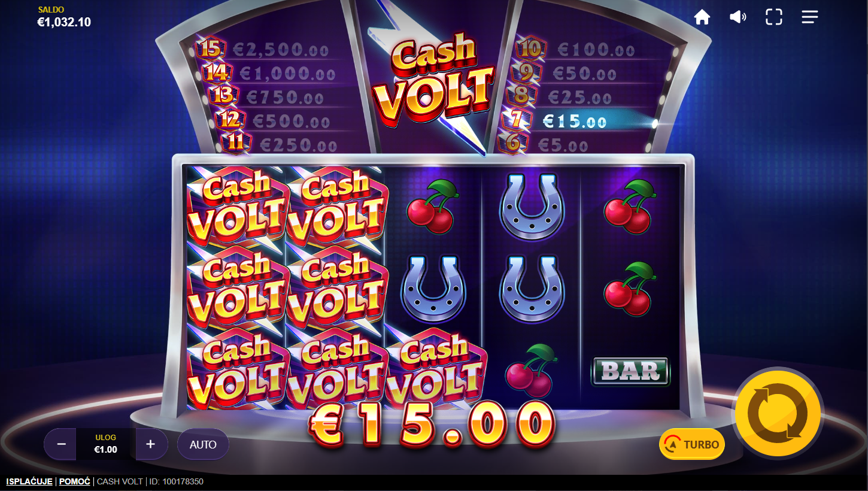Open the POMOĆ help link
The height and width of the screenshot is (491, 868).
click(74, 481)
